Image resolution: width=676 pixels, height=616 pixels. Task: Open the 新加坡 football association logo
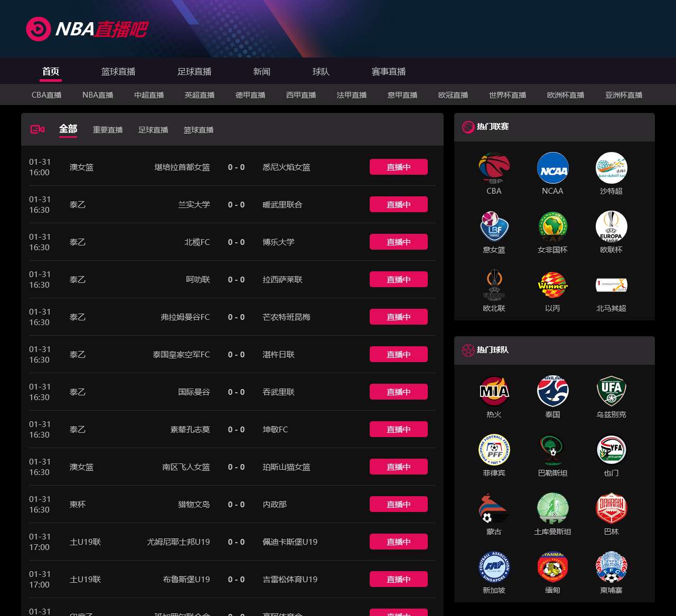(x=494, y=566)
